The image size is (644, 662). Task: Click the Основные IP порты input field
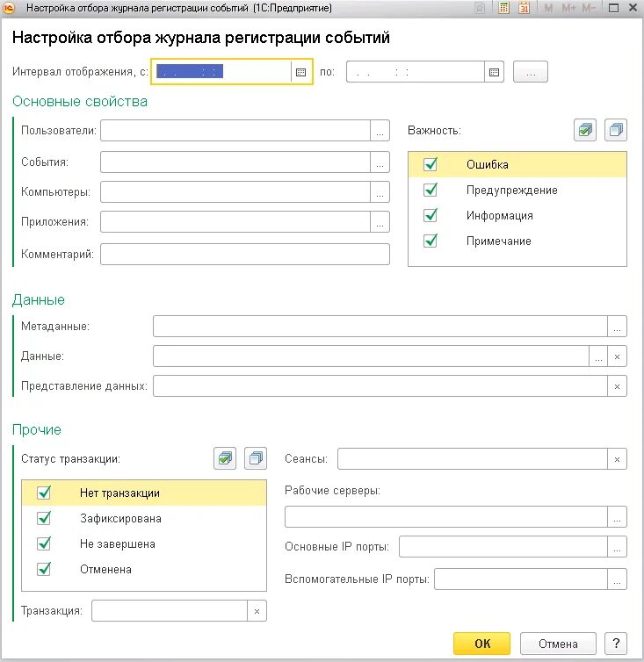503,547
